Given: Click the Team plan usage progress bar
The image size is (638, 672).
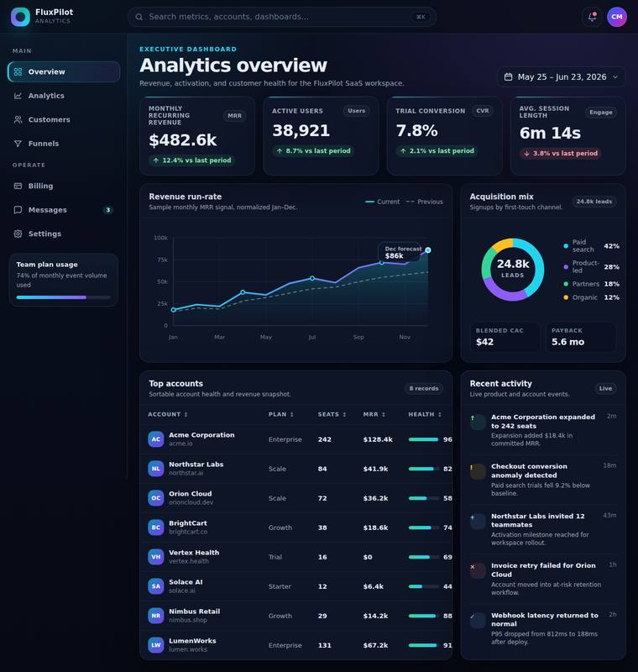Looking at the screenshot, I should 63,297.
